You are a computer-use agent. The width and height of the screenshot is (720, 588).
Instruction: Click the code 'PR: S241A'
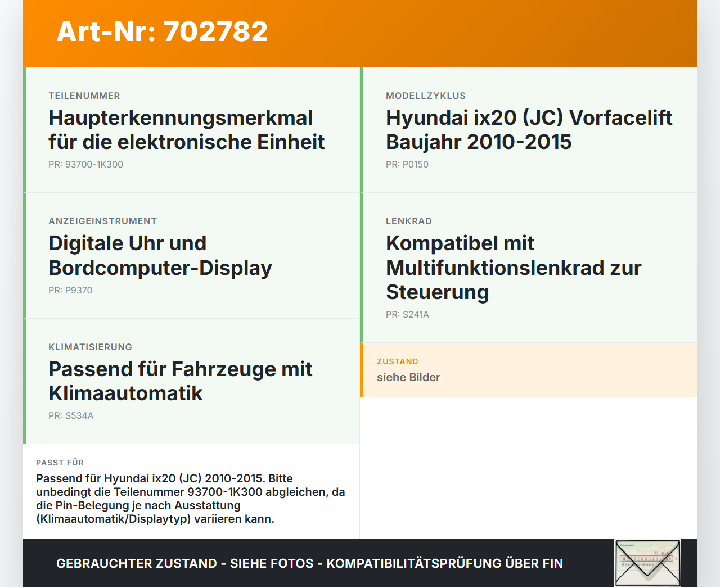click(407, 314)
